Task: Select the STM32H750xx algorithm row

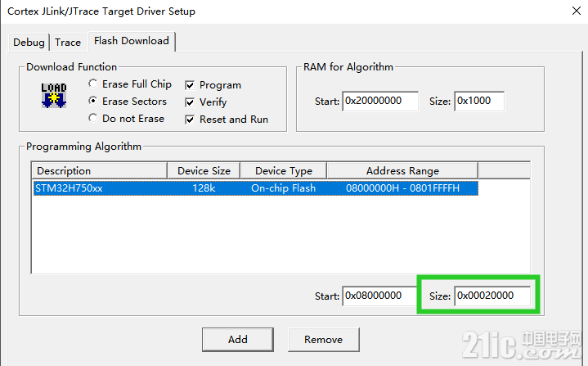Action: [x=256, y=188]
